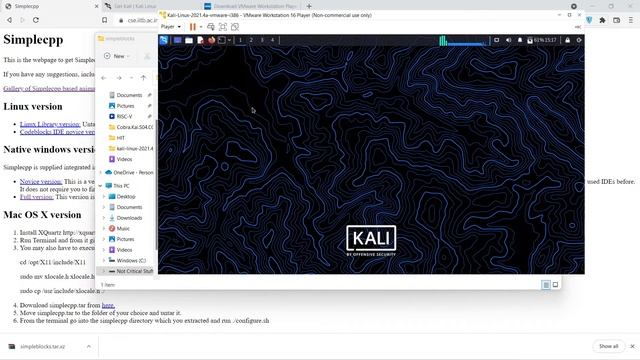Image resolution: width=640 pixels, height=360 pixels.
Task: Switch to Kali workspace 3
Action: [262, 40]
